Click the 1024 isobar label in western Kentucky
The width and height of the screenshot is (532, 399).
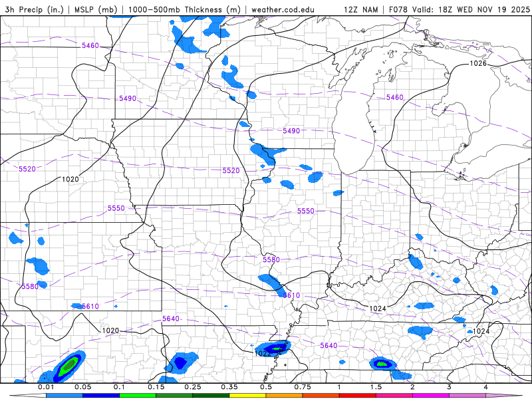tap(378, 309)
